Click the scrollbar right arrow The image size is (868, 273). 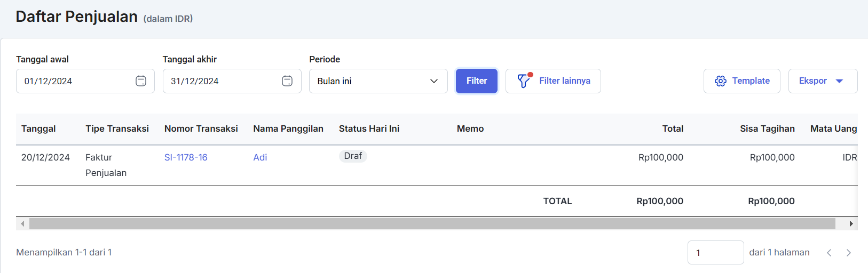point(851,224)
